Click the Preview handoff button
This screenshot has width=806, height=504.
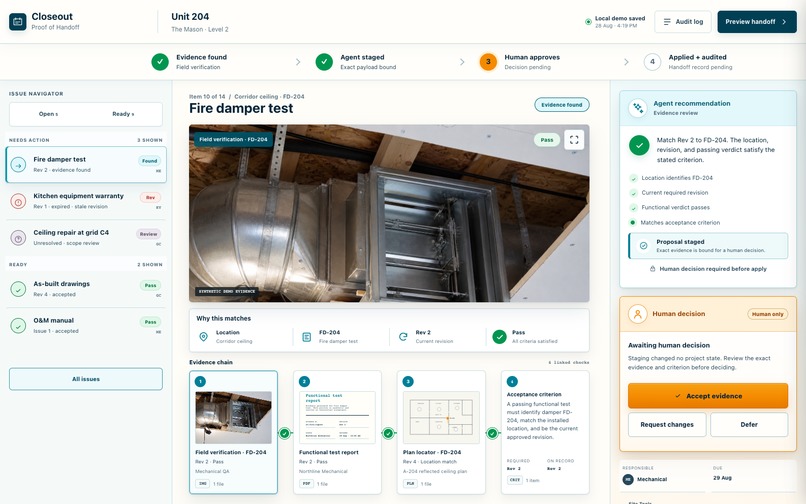tap(757, 22)
